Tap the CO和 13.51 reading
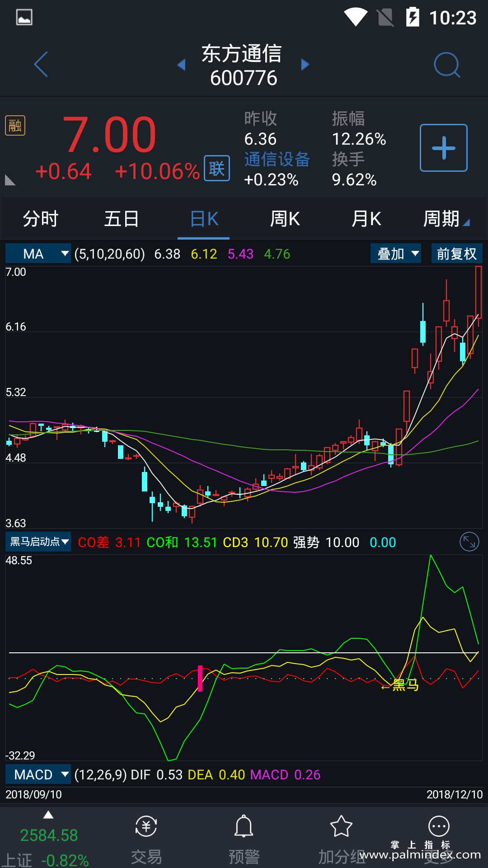Screen dimensions: 488x868 (182, 542)
